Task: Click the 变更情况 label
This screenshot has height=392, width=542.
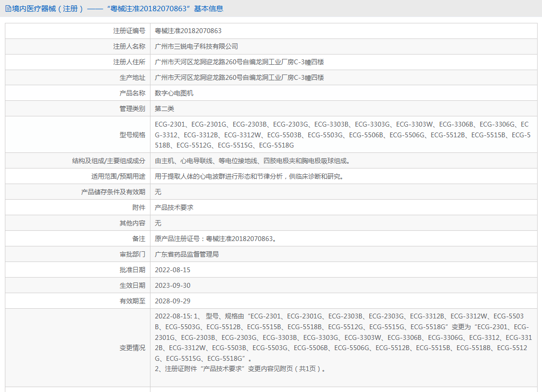Action: (132, 348)
